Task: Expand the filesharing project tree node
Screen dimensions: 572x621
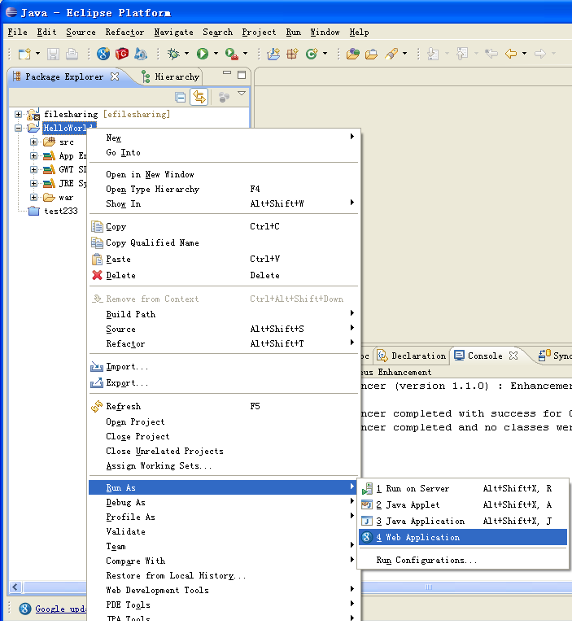Action: (18, 114)
